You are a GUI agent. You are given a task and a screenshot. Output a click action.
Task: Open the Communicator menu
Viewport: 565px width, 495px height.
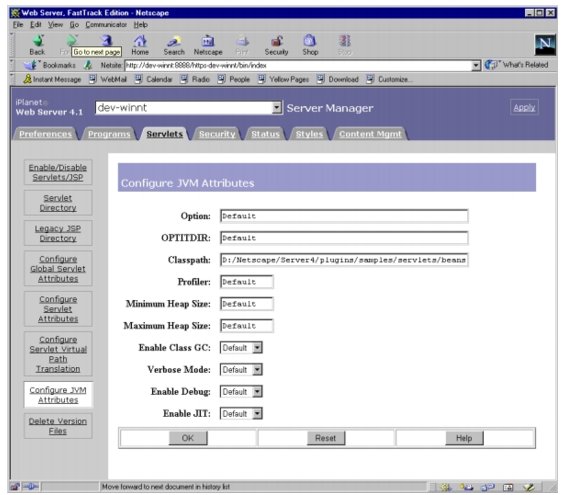click(x=106, y=24)
